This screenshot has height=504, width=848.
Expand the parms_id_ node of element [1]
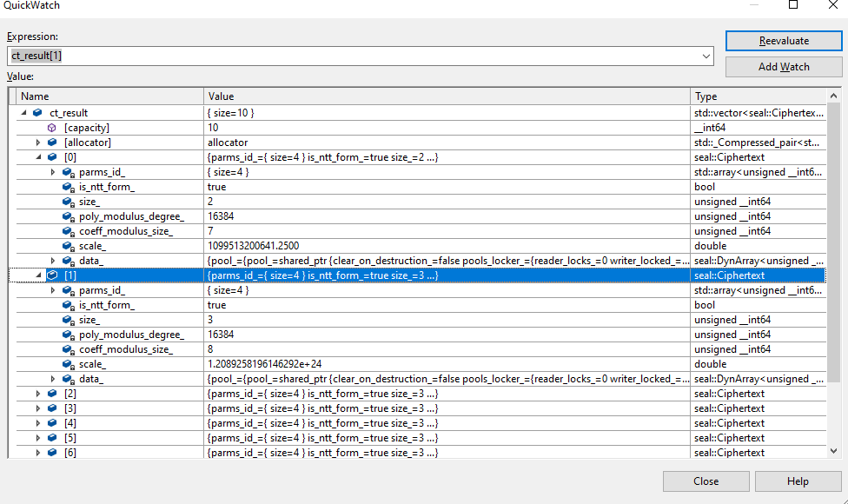(x=53, y=289)
